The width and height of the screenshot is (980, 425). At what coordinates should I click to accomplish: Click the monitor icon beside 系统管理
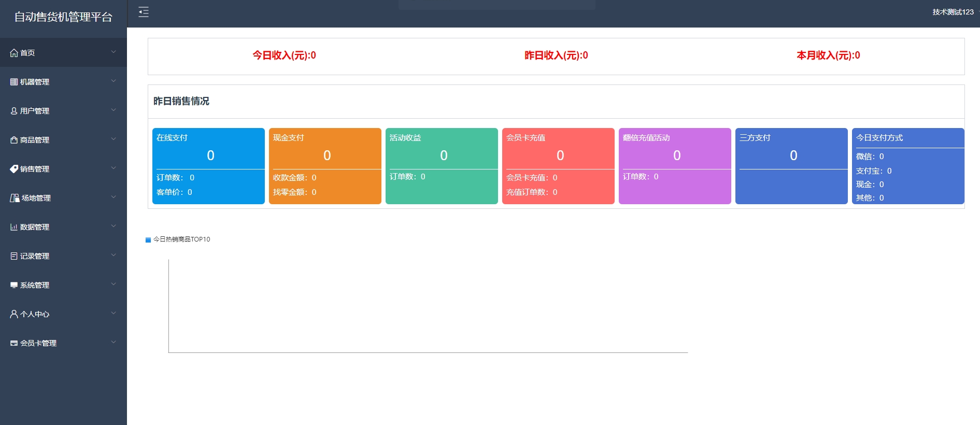tap(14, 285)
